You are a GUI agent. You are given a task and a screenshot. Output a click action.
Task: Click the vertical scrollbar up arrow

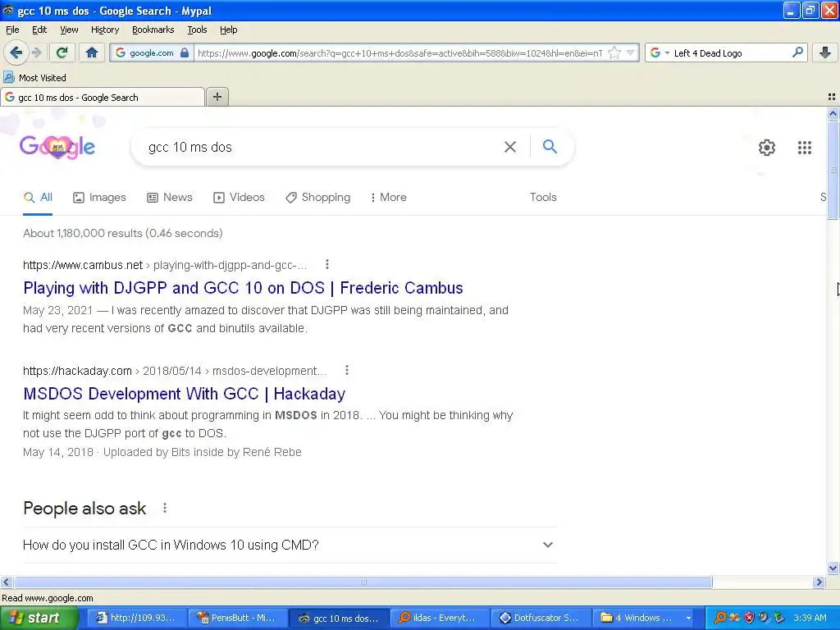coord(833,113)
